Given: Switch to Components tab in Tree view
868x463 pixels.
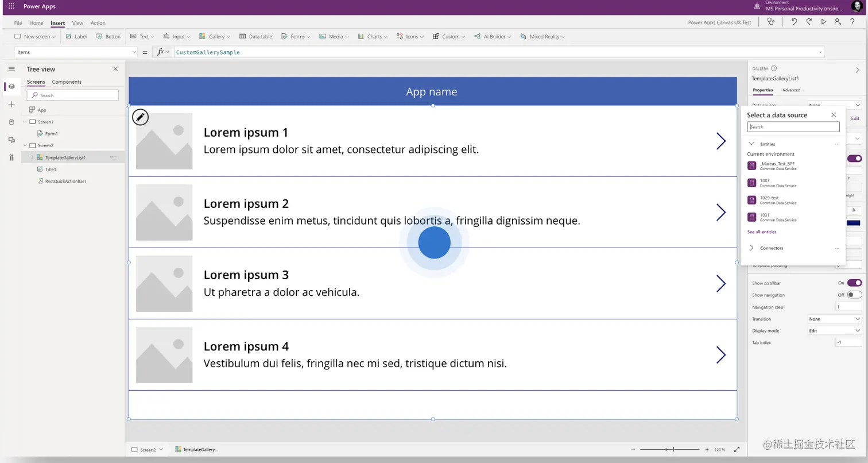Looking at the screenshot, I should [67, 82].
